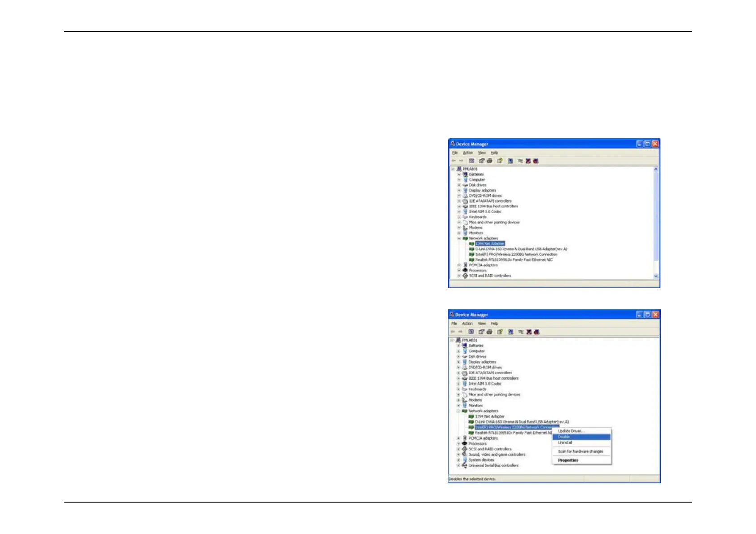Click the scroll down arrow of the device list
This screenshot has height=534, width=756.
[656, 276]
